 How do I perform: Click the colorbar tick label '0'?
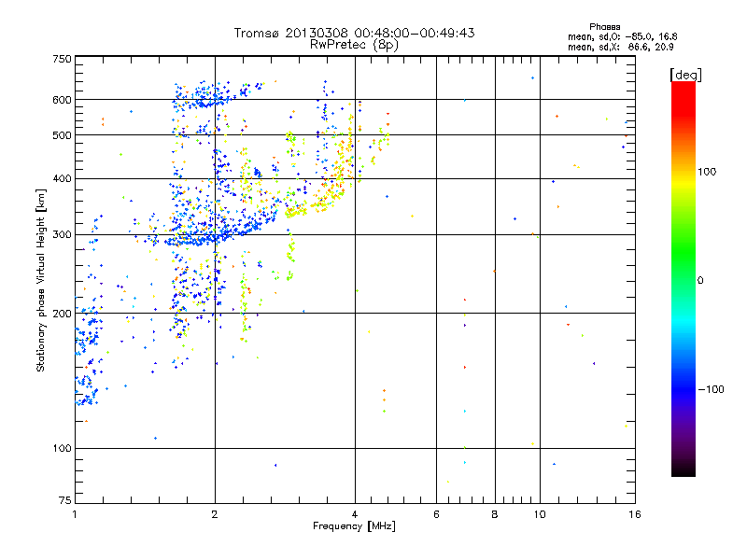700,280
